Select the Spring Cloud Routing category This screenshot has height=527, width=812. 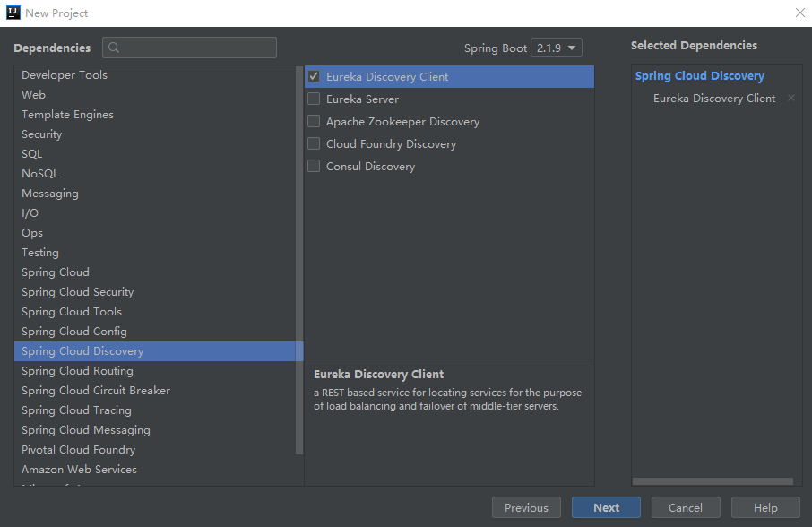click(77, 371)
